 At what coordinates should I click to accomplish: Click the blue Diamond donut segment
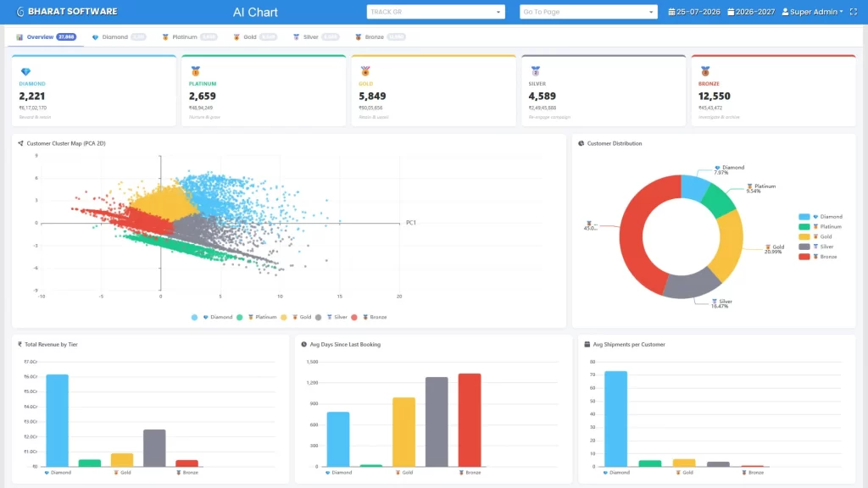click(695, 187)
